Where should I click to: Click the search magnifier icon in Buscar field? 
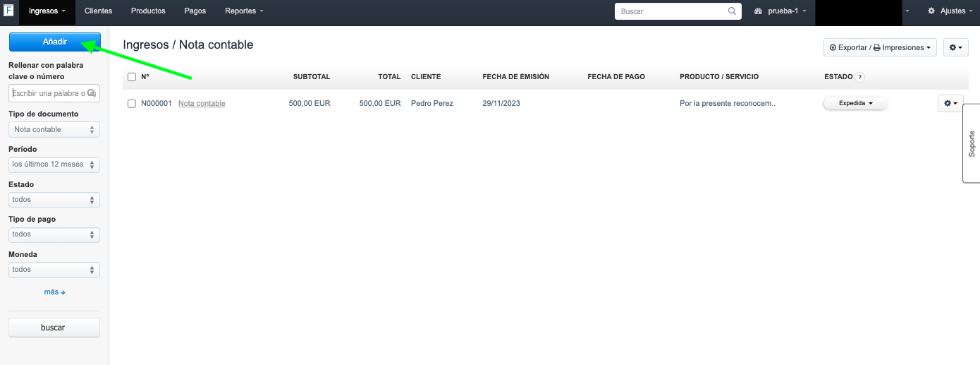[732, 11]
